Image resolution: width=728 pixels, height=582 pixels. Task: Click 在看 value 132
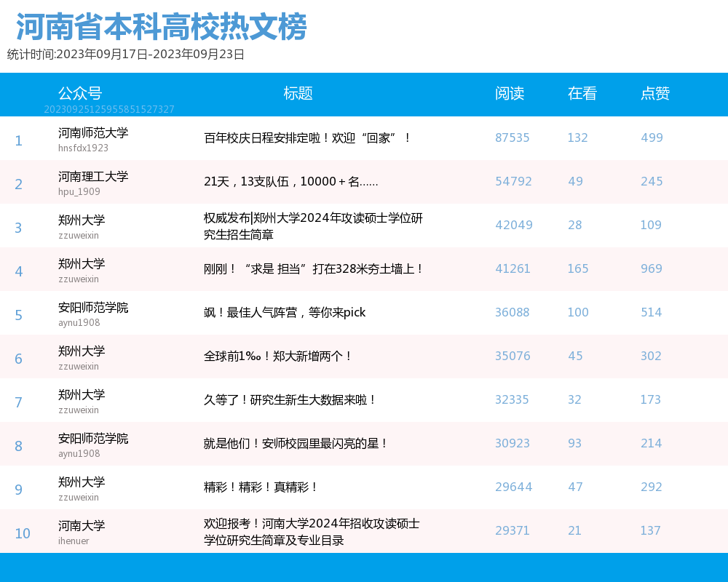(577, 137)
